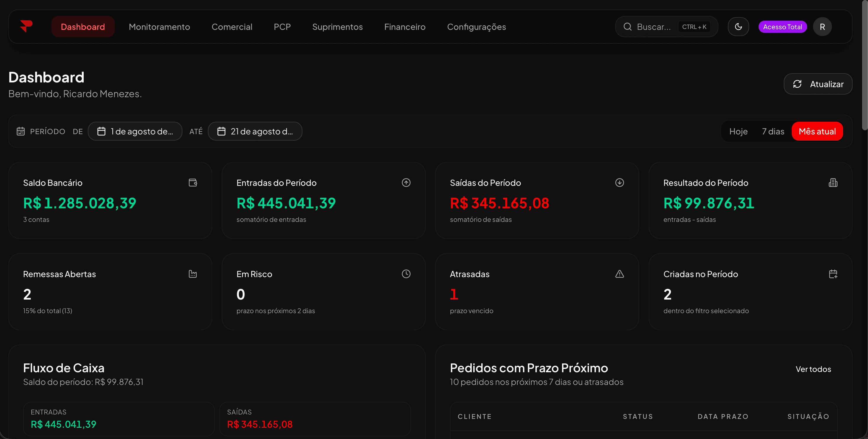Click the ENTRADAS box in Fluxo de Caixa
868x439 pixels.
click(119, 419)
